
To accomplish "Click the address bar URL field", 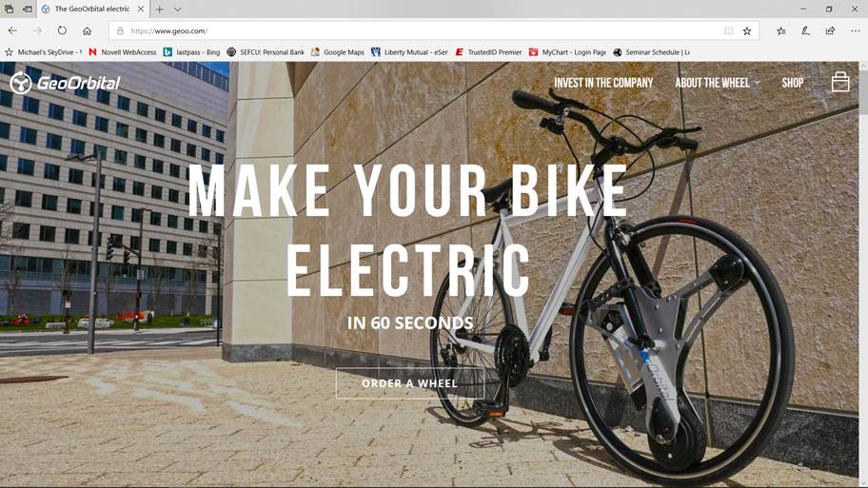I will (x=424, y=31).
